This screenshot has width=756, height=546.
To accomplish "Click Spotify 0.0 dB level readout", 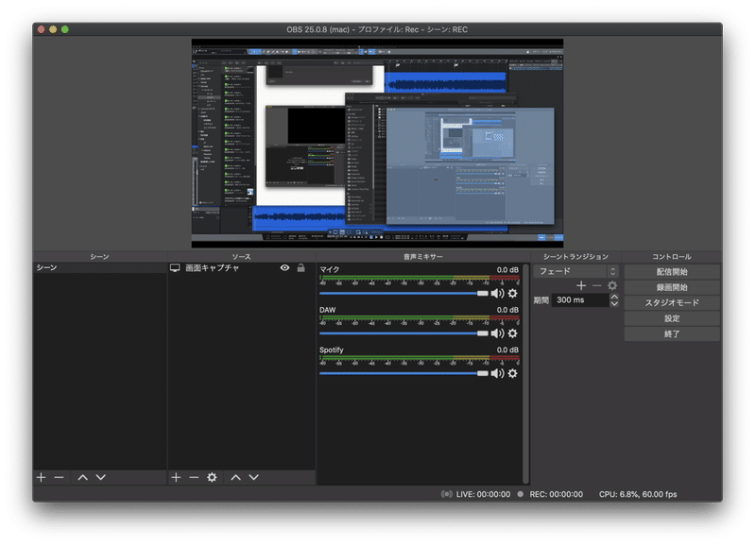I will 507,350.
